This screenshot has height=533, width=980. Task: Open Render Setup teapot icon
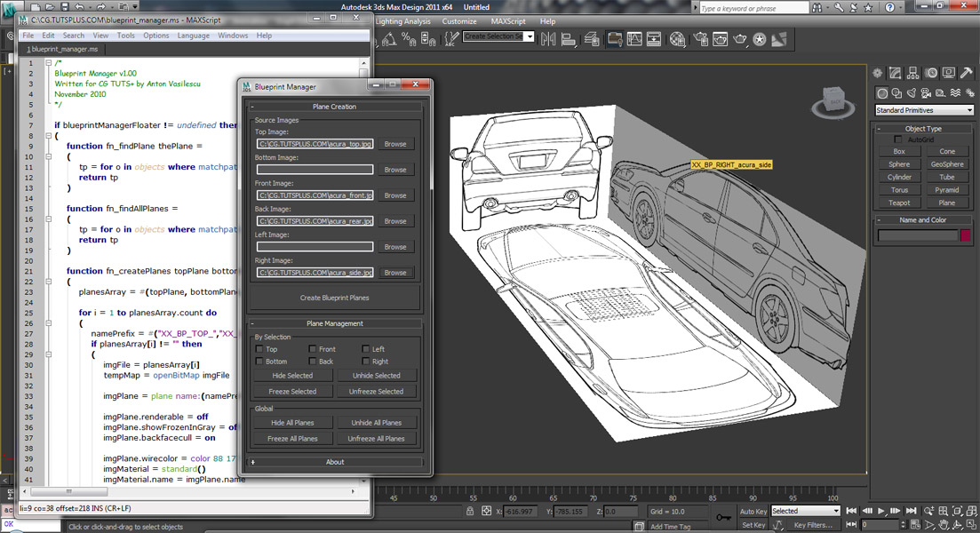pyautogui.click(x=701, y=39)
